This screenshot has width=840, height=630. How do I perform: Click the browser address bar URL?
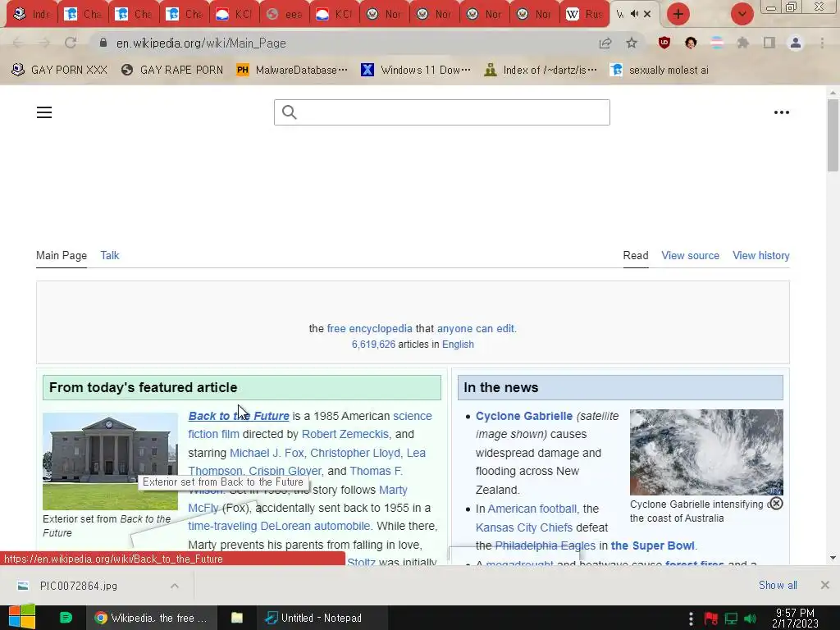click(x=201, y=43)
